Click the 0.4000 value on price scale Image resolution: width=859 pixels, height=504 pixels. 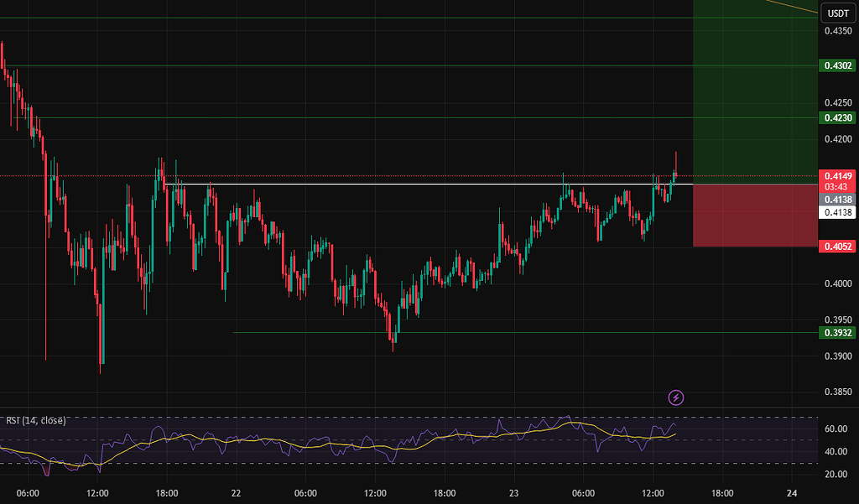[x=838, y=284]
